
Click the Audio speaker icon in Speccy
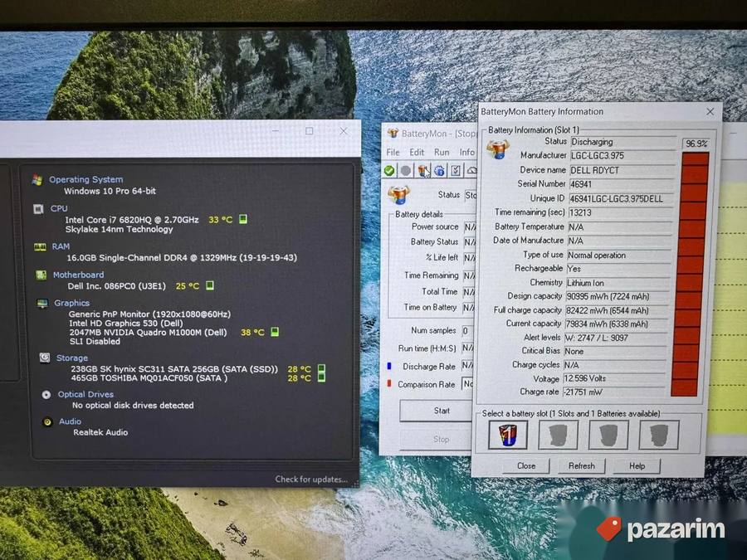47,421
